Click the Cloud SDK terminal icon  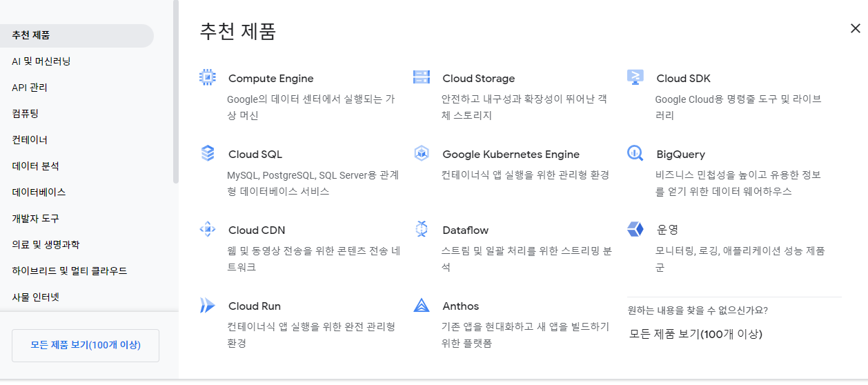(x=635, y=77)
